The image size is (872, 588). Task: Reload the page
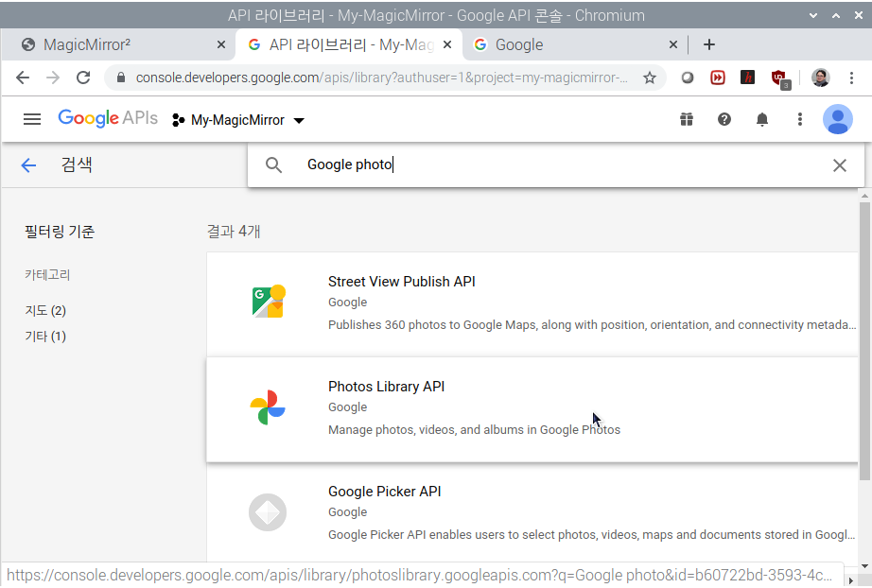(83, 78)
